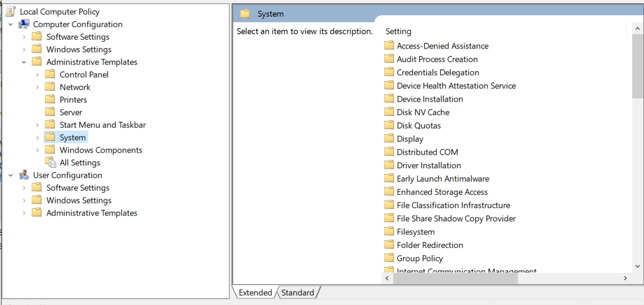The image size is (644, 305).
Task: Select System in the tree
Action: pos(72,137)
